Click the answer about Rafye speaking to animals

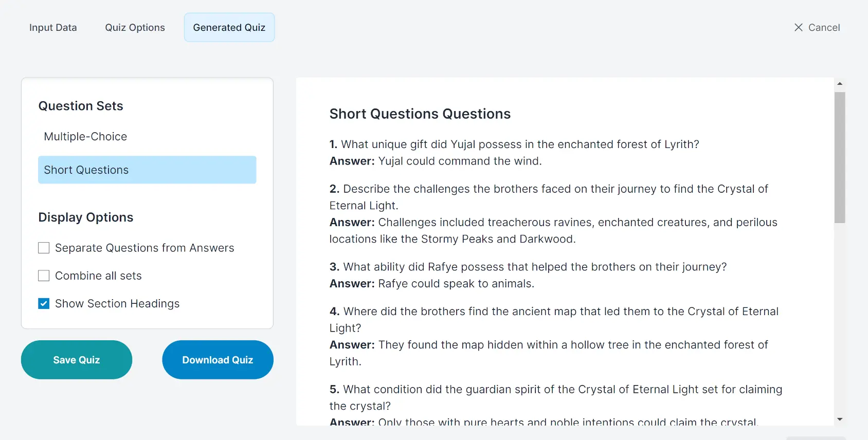[x=456, y=283]
